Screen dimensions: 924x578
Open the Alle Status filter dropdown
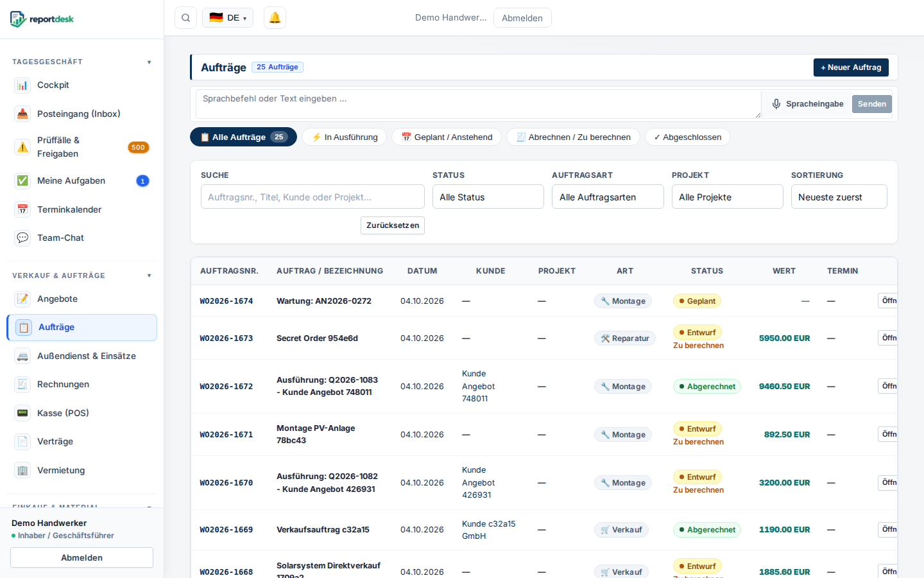pos(488,197)
